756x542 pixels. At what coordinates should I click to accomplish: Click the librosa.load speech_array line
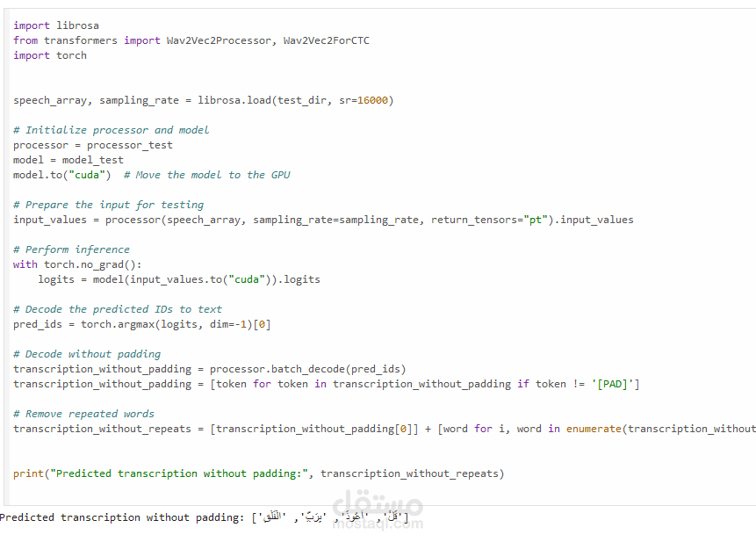tap(204, 100)
